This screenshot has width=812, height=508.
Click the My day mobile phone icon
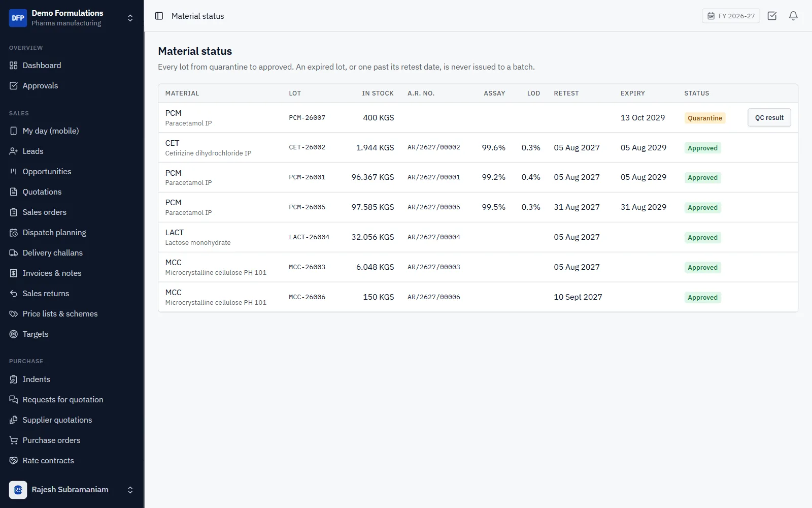(14, 131)
